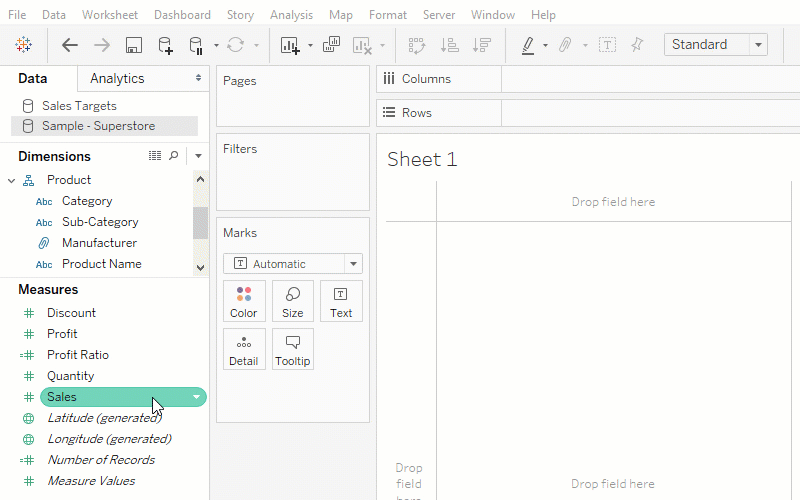Select the Profit Ratio measure
Image resolution: width=800 pixels, height=500 pixels.
[x=78, y=355]
